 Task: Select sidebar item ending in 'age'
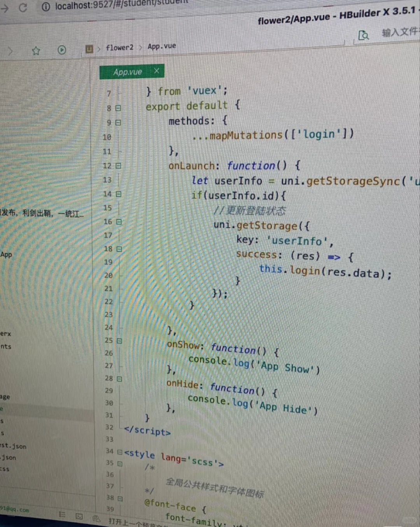coord(5,397)
